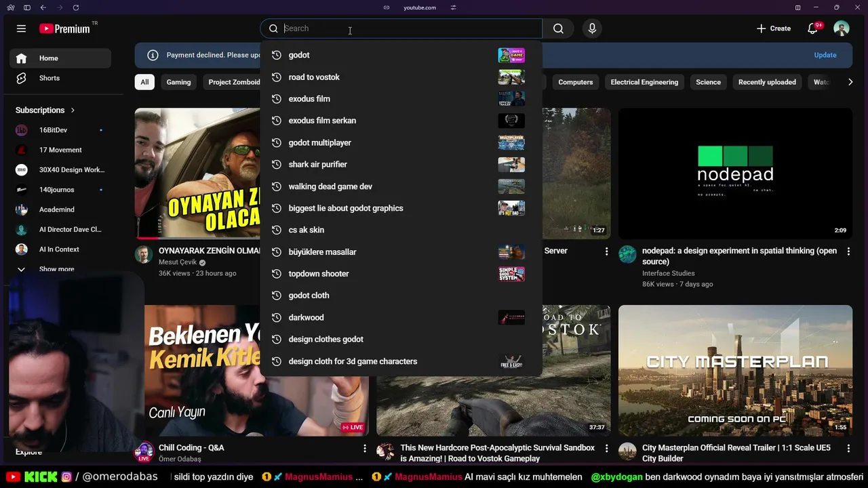Start voice search with the microphone
Screen dimensions: 868x488
[x=592, y=28]
